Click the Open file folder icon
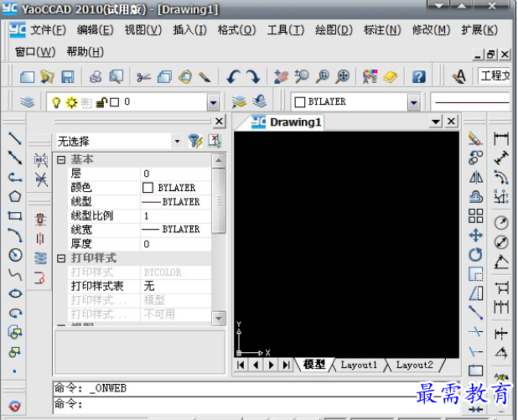This screenshot has height=420, width=518. [47, 76]
